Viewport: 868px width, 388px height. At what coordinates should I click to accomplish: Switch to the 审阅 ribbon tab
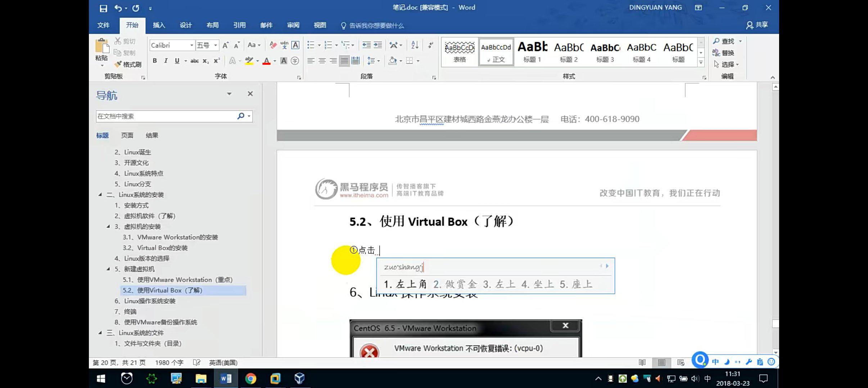click(x=293, y=25)
